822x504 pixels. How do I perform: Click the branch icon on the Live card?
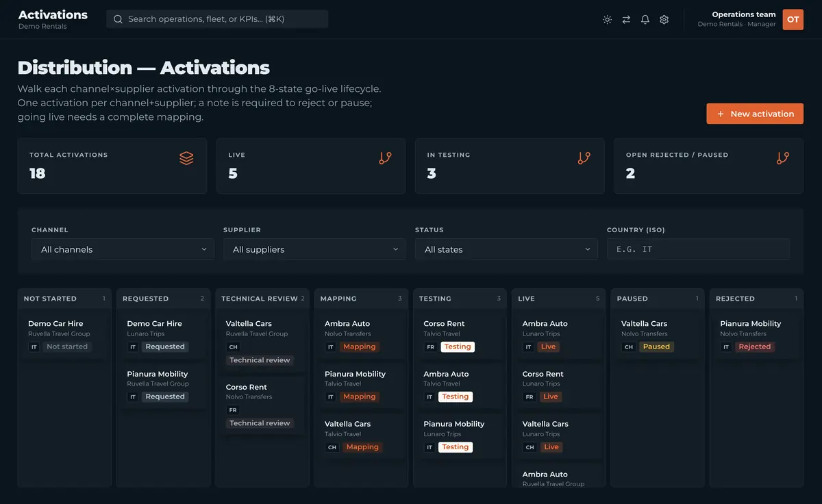coord(386,158)
